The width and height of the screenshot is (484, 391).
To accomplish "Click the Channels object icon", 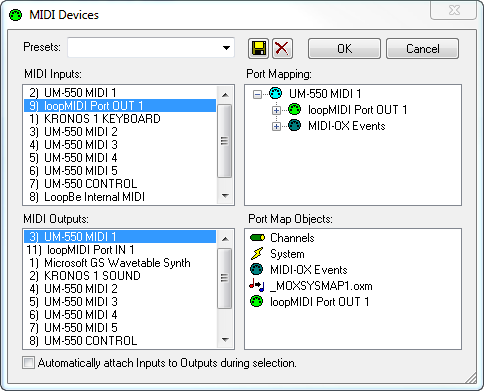I will pos(257,238).
